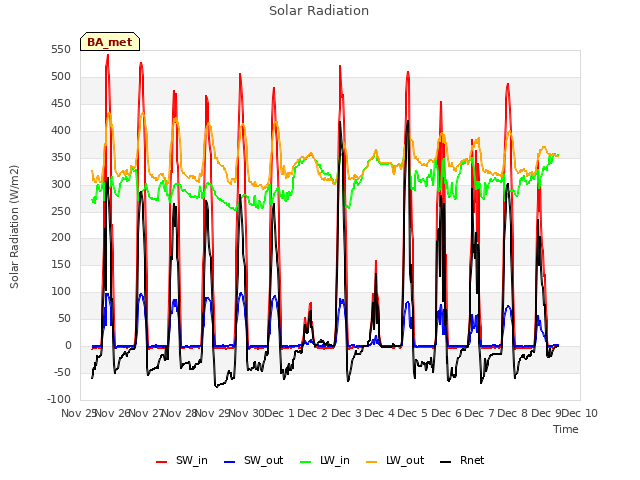Click the Dec 3 x-axis date label

coord(346,413)
